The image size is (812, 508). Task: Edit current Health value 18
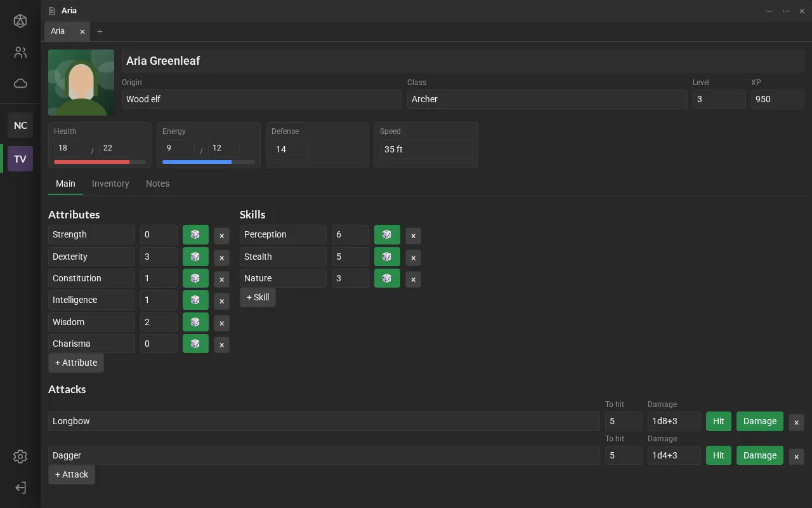tap(70, 149)
